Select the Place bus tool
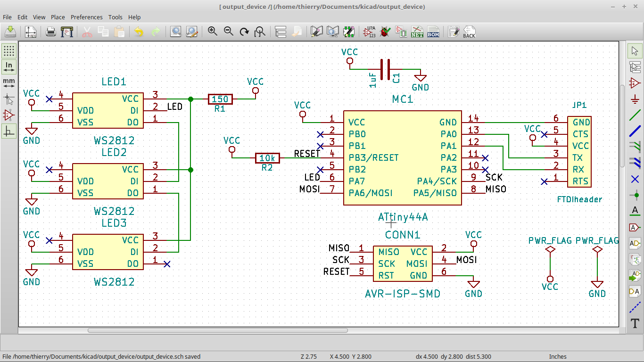The width and height of the screenshot is (644, 362). tap(635, 131)
